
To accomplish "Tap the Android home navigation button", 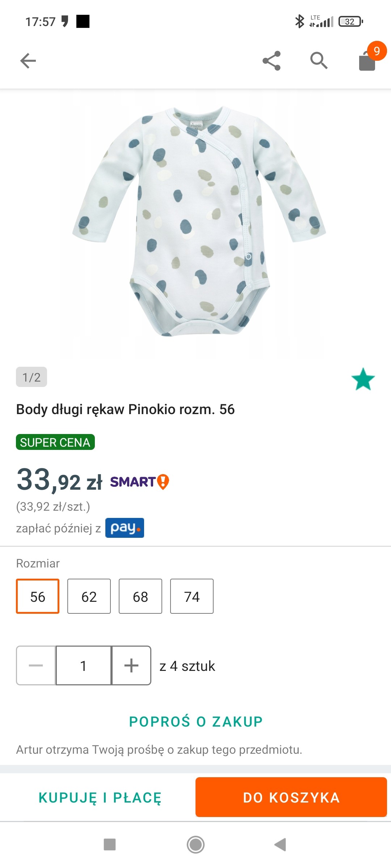I will [x=195, y=845].
